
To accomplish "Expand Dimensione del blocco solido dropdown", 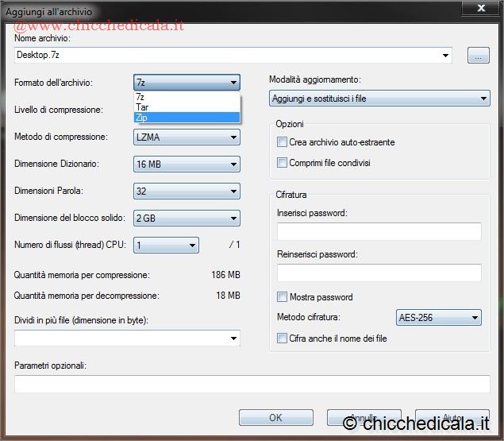I will pos(187,219).
